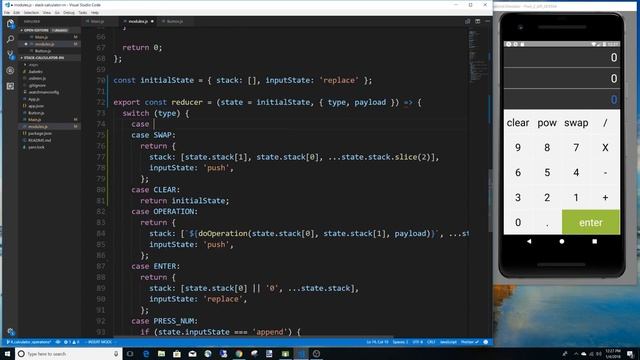Open the Search view in the activity bar
The image size is (640, 360).
(x=11, y=39)
